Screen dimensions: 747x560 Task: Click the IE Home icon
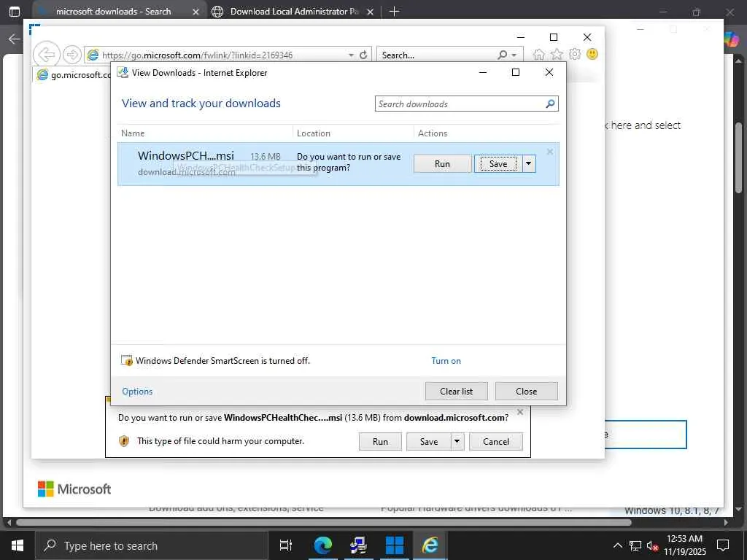(538, 54)
